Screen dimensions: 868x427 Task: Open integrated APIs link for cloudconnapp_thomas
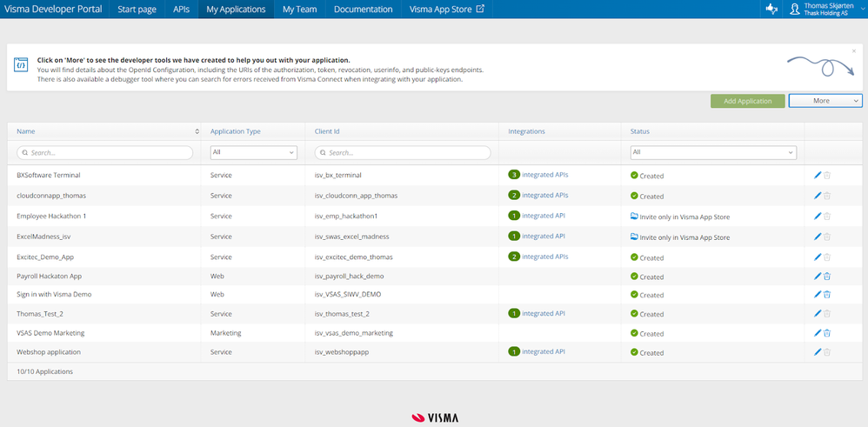[x=544, y=196]
